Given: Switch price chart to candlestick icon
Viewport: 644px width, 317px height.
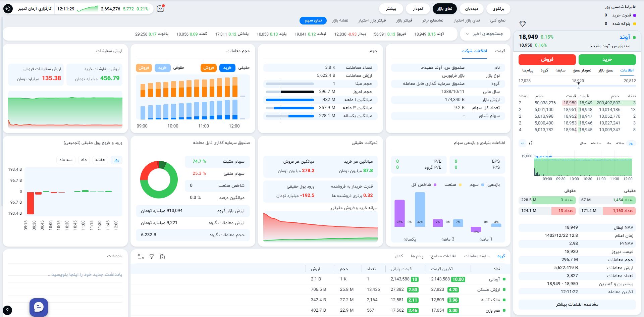Looking at the screenshot, I should click(531, 143).
